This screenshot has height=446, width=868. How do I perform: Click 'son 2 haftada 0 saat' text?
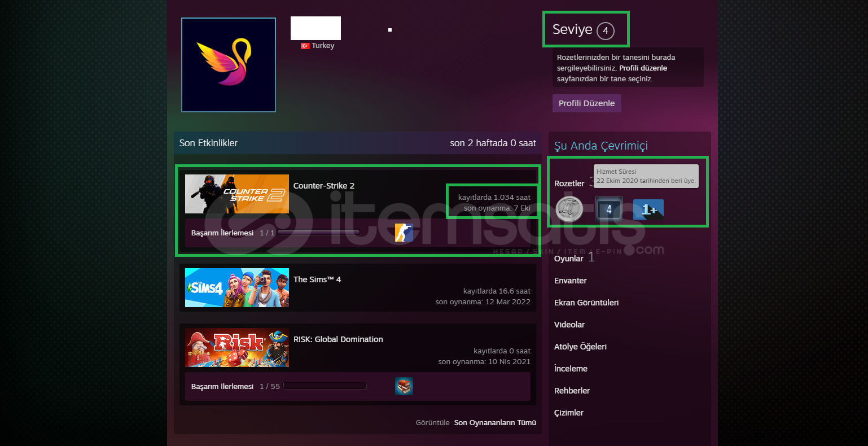pyautogui.click(x=493, y=143)
